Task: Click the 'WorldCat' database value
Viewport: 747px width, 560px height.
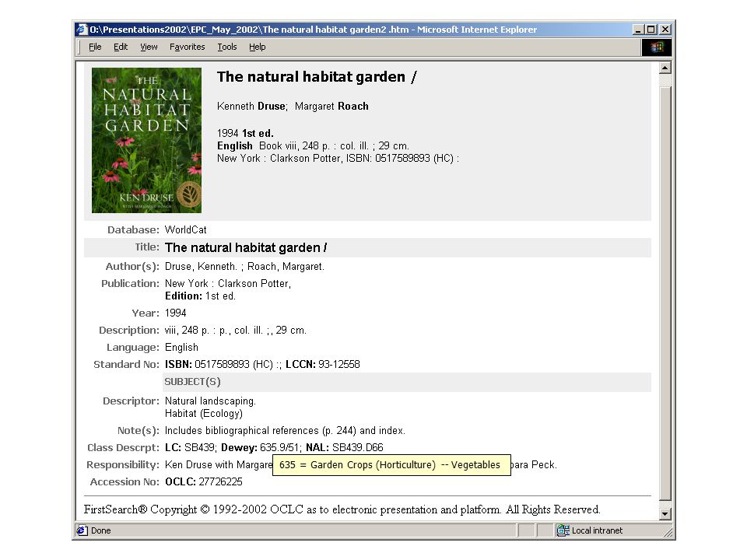Action: pyautogui.click(x=186, y=229)
